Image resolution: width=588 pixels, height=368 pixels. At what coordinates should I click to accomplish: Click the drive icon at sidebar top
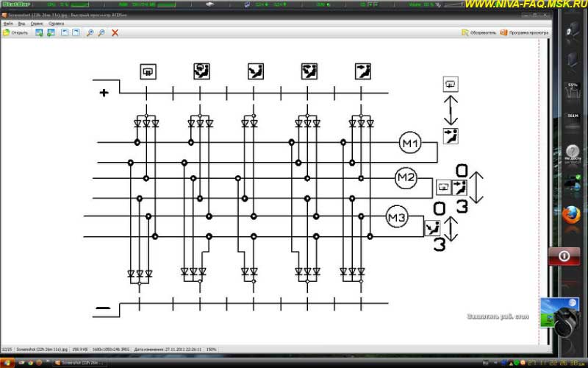pyautogui.click(x=573, y=29)
